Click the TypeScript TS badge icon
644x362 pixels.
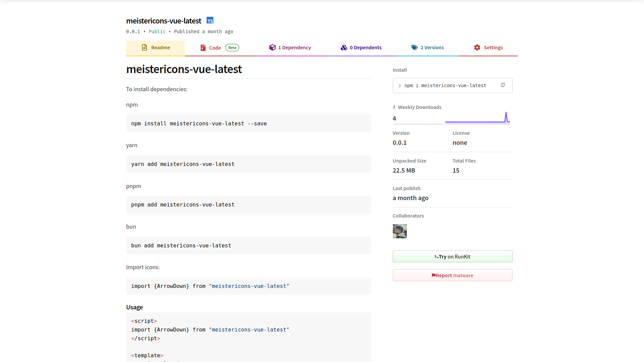(x=210, y=20)
